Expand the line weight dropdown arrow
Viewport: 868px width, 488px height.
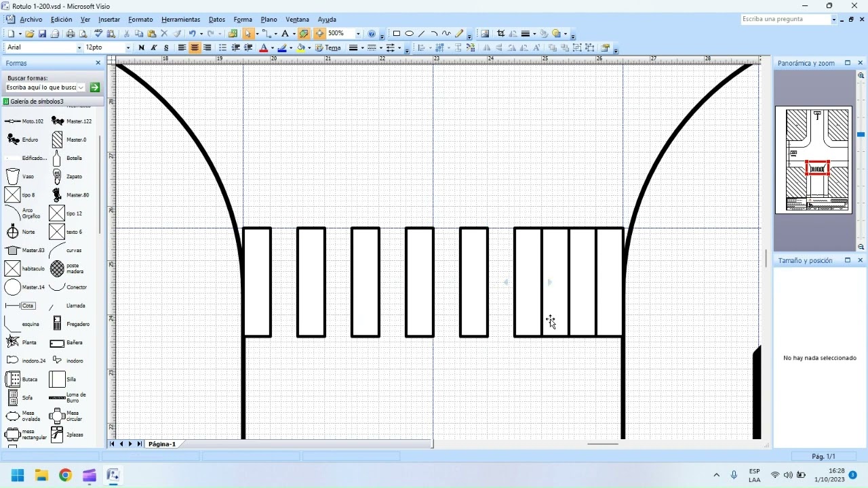(x=362, y=47)
